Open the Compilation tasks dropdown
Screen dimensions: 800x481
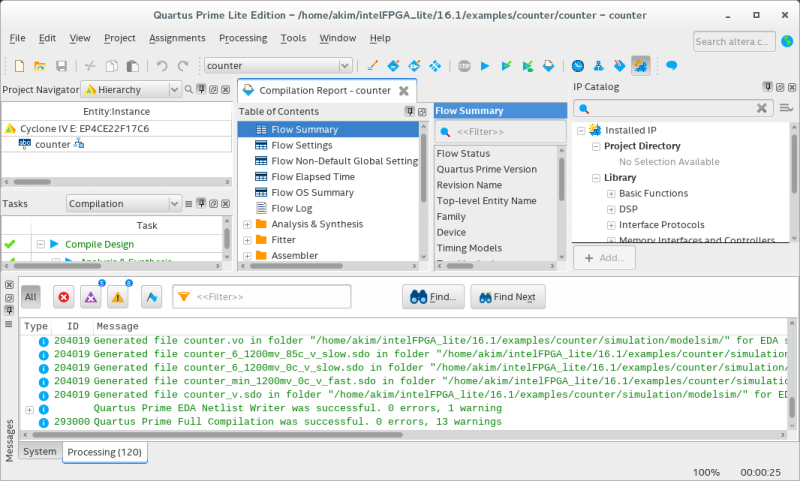click(174, 204)
